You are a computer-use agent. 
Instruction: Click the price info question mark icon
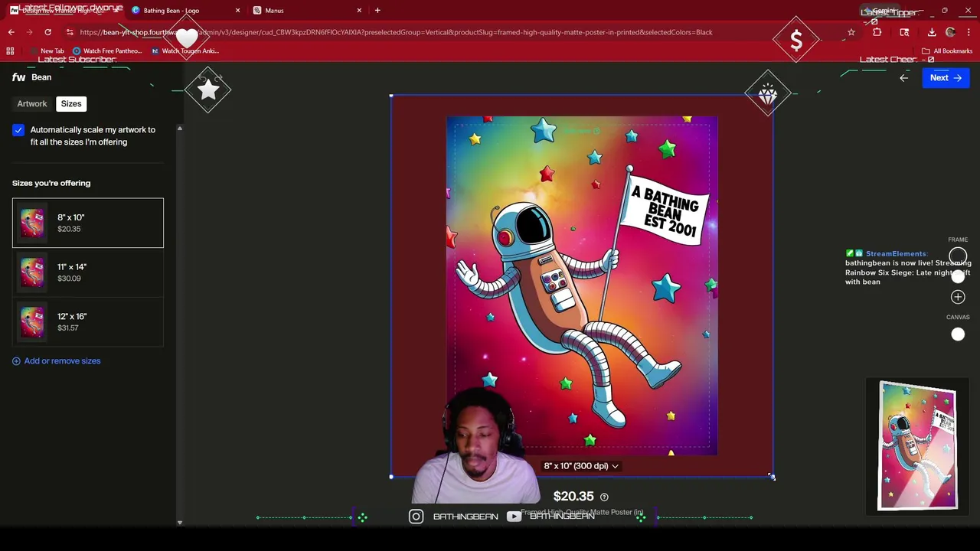[604, 497]
